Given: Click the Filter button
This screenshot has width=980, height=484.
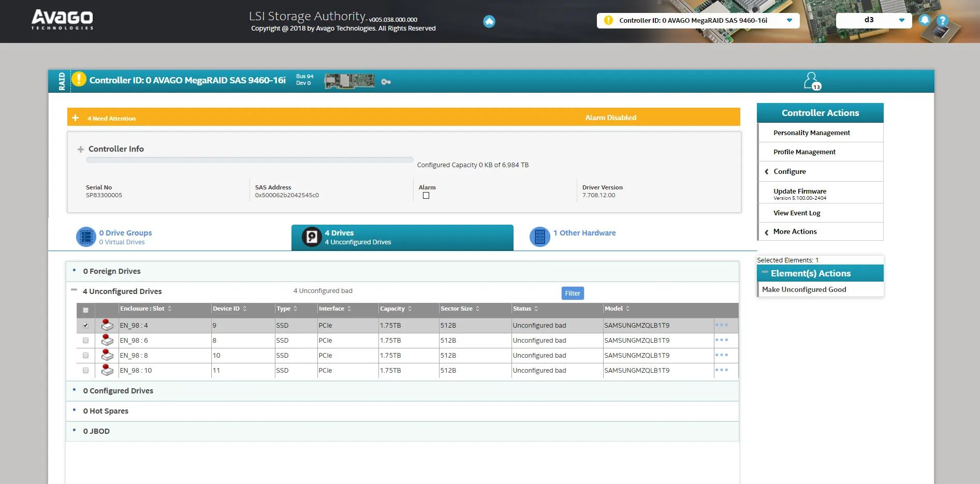Looking at the screenshot, I should point(573,294).
